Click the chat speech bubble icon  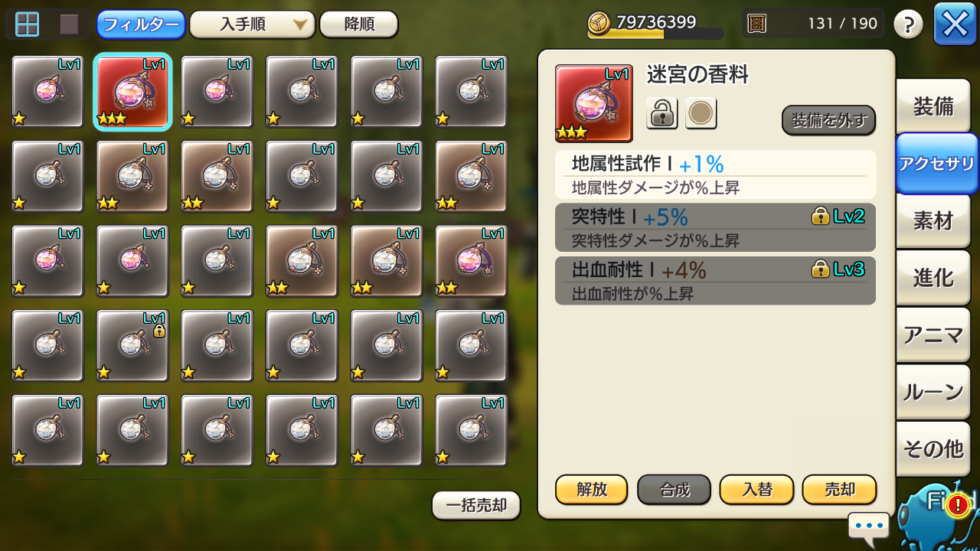[869, 527]
